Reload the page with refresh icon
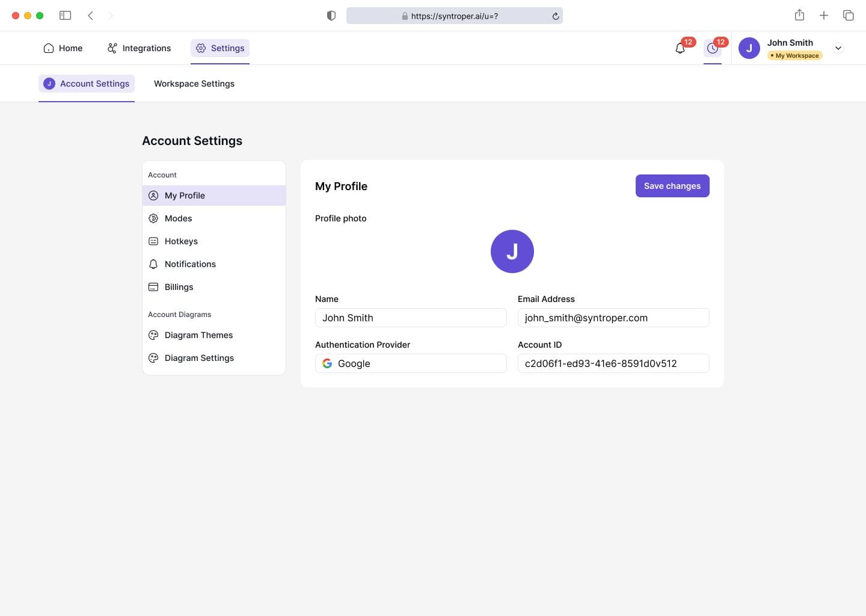This screenshot has height=616, width=866. [556, 16]
